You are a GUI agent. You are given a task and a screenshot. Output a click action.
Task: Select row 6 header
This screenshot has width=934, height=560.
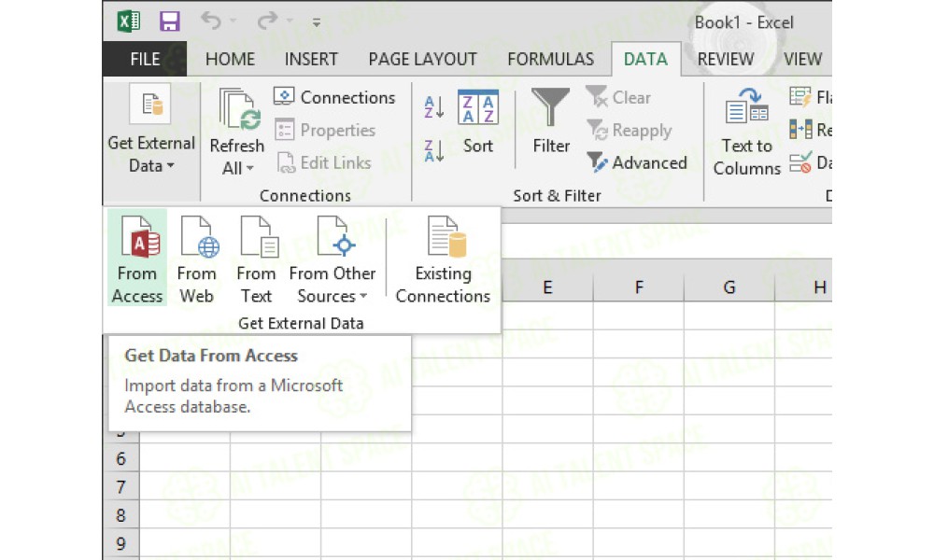pyautogui.click(x=121, y=458)
